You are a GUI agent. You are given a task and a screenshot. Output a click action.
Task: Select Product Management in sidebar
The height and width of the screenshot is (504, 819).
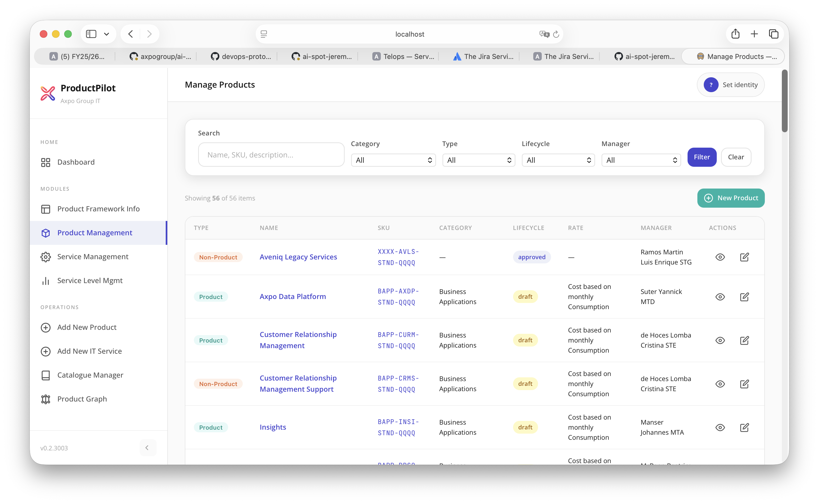[x=98, y=233]
